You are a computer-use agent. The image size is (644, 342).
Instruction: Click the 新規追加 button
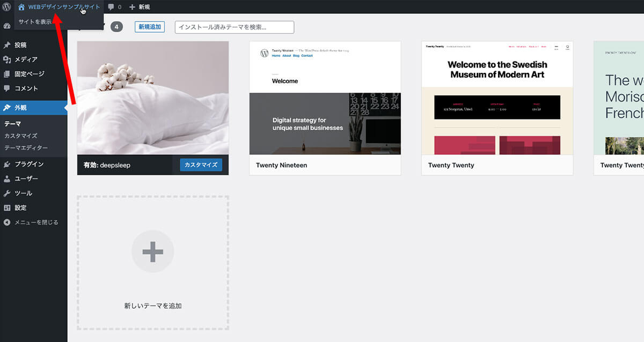149,27
